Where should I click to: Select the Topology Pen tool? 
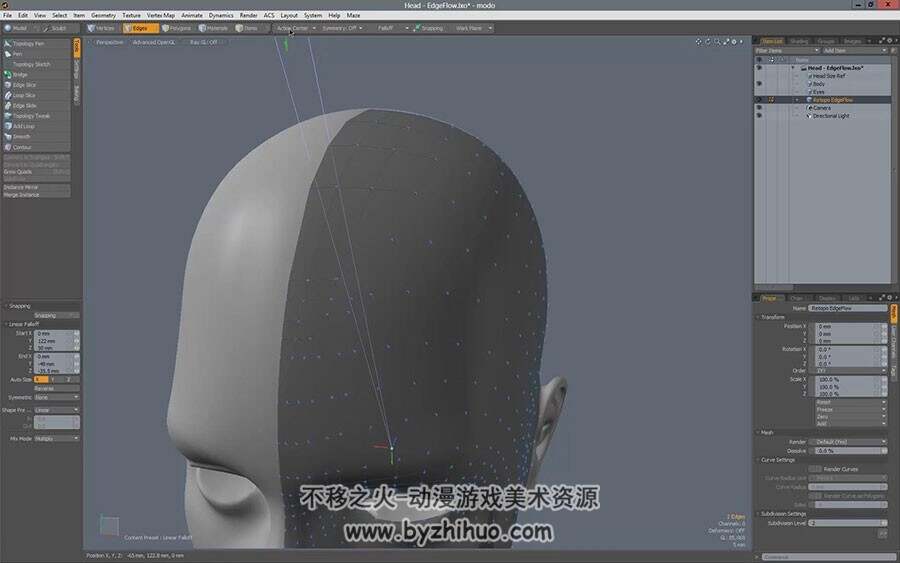(x=36, y=44)
